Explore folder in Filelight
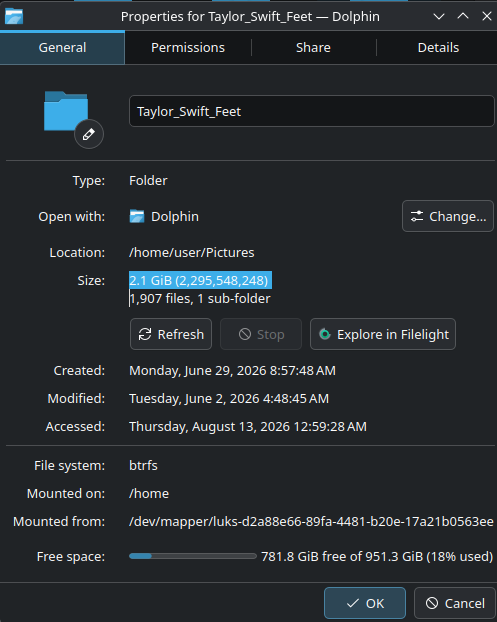The height and width of the screenshot is (622, 497). pyautogui.click(x=383, y=334)
